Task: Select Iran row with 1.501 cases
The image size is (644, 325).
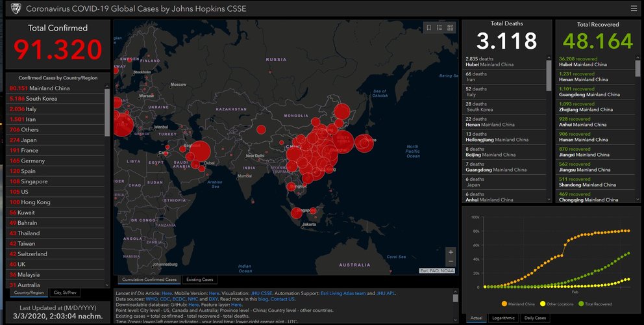Action: pos(55,120)
